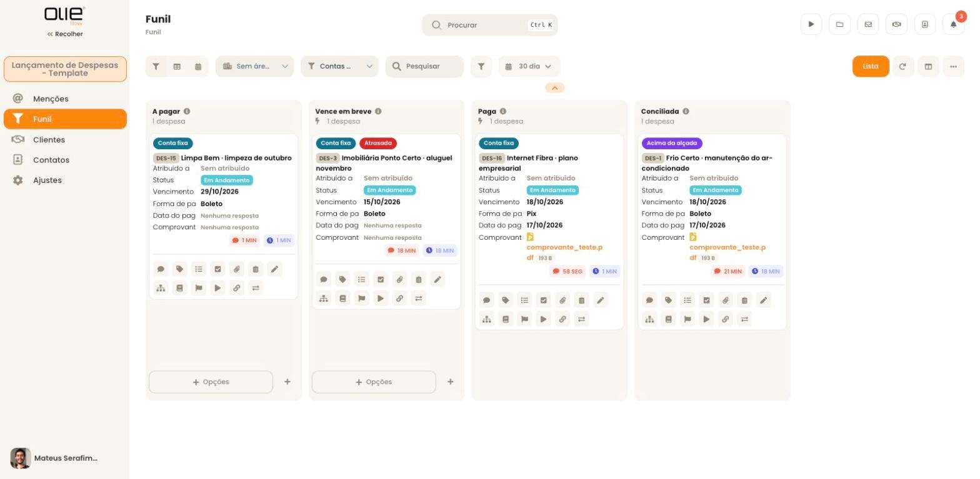The image size is (980, 479).
Task: Click the standalone filter icon next to Pesquisar
Action: coord(481,66)
